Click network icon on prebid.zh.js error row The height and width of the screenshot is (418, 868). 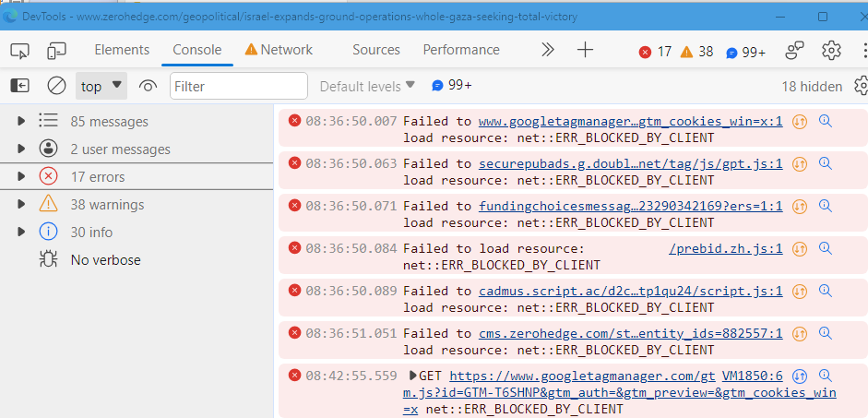(x=799, y=249)
